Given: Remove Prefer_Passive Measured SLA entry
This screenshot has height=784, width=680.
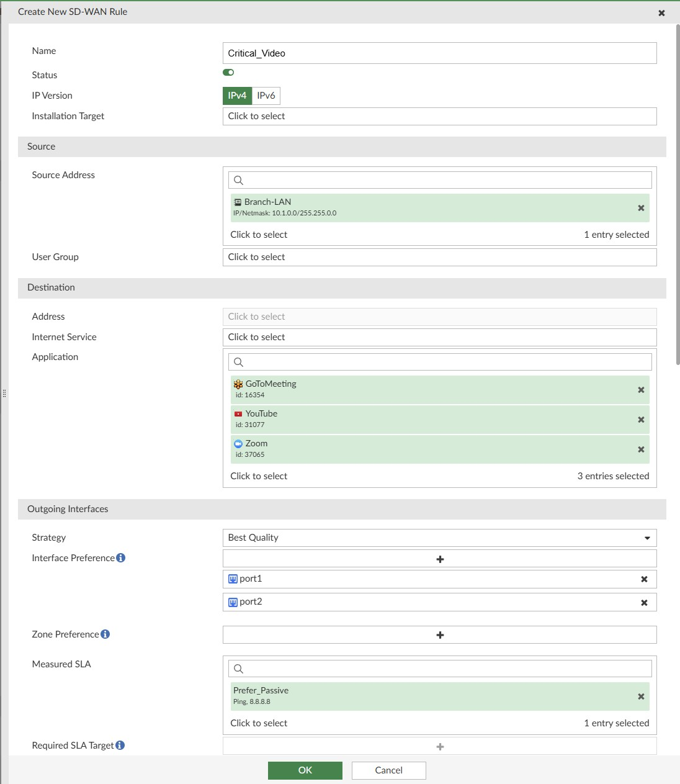Looking at the screenshot, I should (641, 696).
